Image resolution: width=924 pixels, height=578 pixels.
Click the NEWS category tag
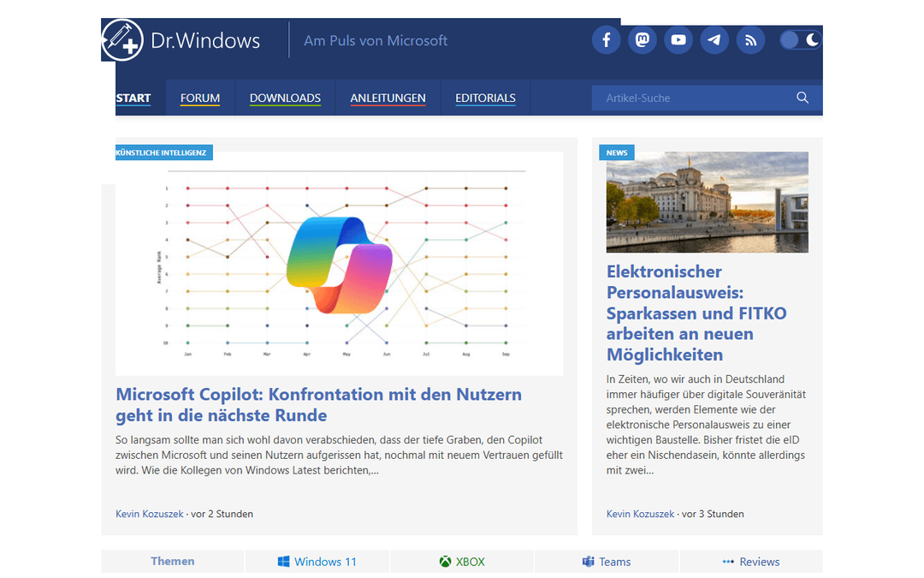click(617, 152)
